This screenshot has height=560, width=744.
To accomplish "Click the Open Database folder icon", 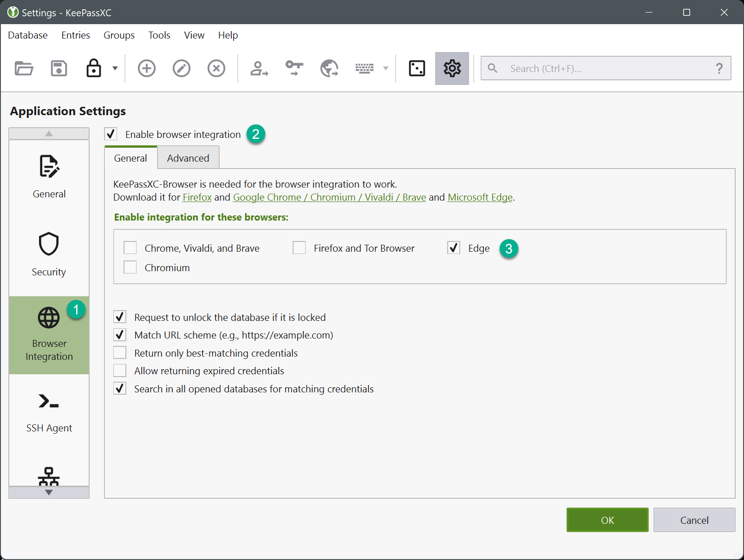I will click(24, 68).
